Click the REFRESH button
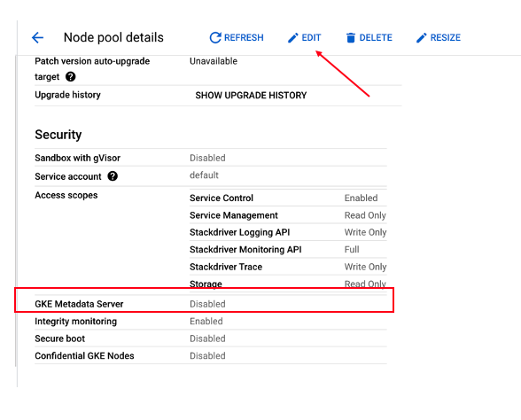The image size is (521, 420). 237,37
